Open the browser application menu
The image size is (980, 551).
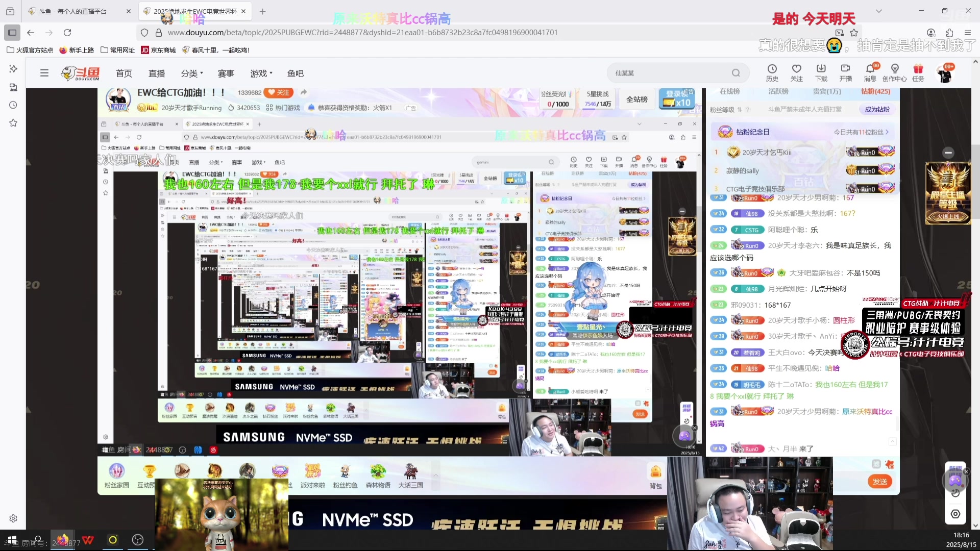point(968,33)
